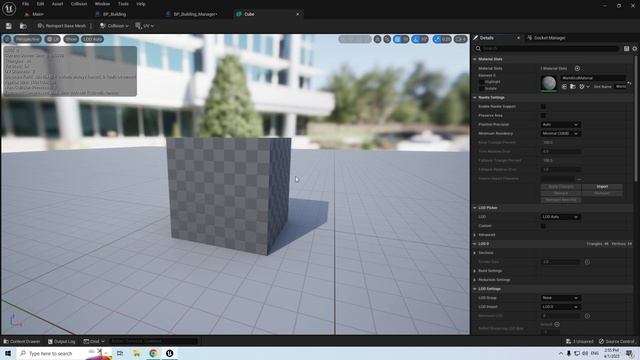Check the Isolate checkbox for Element 0
This screenshot has width=640, height=360.
[481, 88]
